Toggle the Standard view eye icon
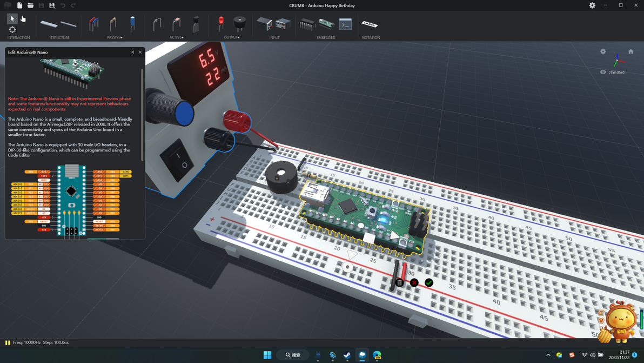The height and width of the screenshot is (363, 644). (x=603, y=72)
